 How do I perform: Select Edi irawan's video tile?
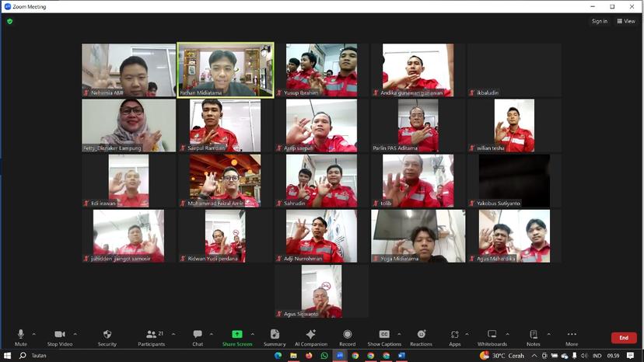(128, 181)
